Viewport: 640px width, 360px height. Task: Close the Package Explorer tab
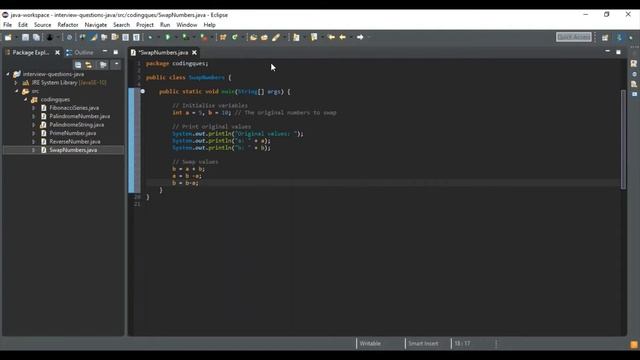pyautogui.click(x=57, y=53)
